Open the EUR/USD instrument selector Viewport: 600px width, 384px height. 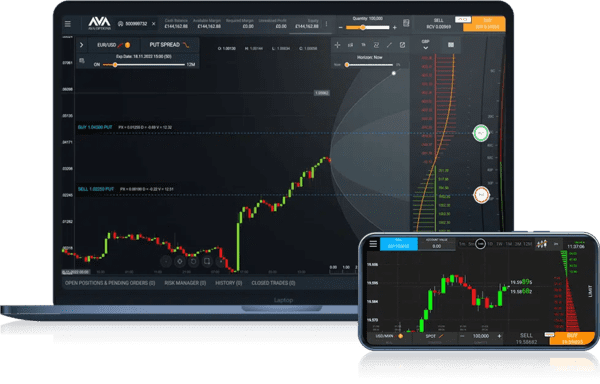[113, 45]
